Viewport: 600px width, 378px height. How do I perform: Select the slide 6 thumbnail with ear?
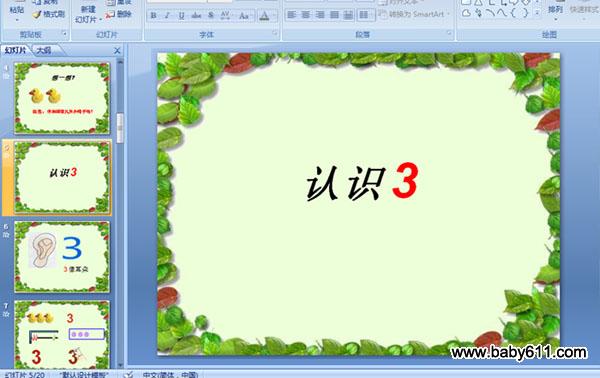pos(62,257)
